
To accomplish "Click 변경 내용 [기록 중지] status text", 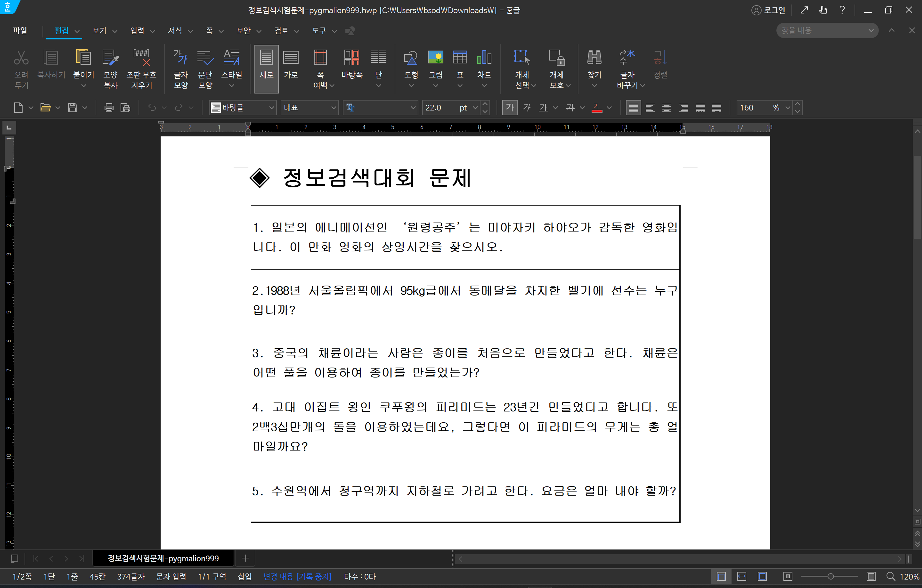I will [x=297, y=576].
